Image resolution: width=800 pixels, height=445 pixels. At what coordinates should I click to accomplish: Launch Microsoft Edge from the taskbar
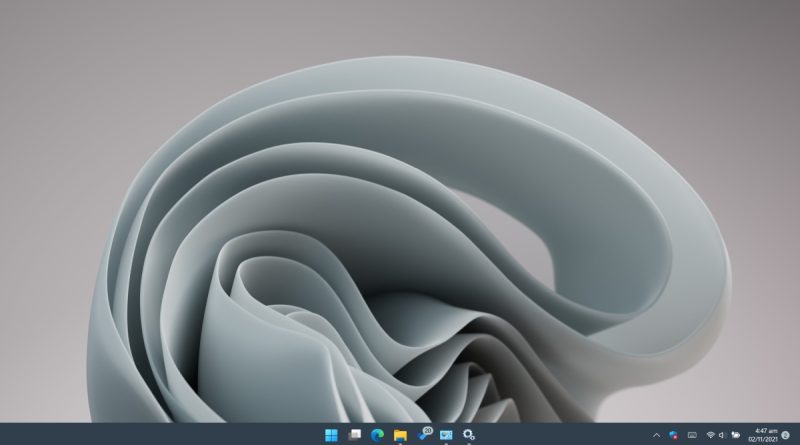point(378,435)
